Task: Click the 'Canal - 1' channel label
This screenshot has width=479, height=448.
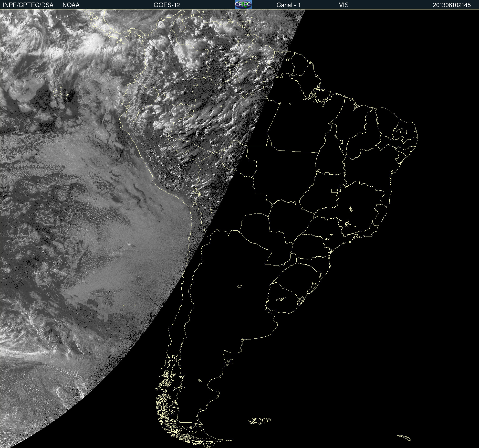Action: click(289, 5)
